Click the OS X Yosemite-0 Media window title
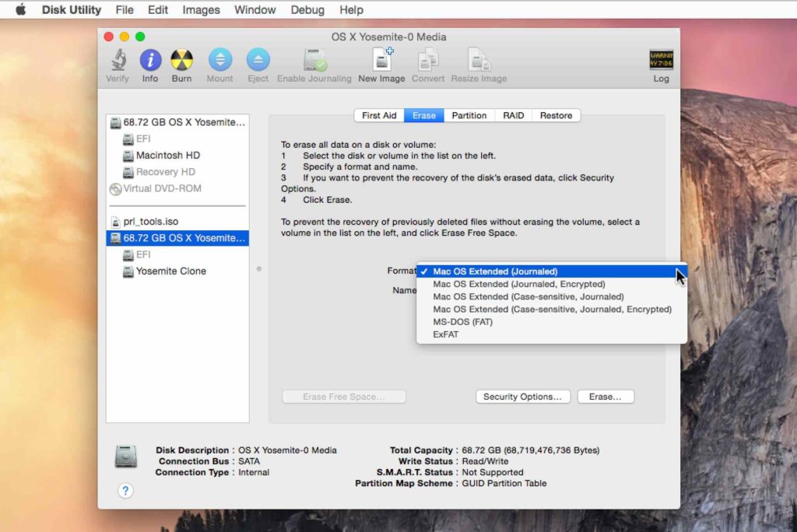 pos(389,37)
